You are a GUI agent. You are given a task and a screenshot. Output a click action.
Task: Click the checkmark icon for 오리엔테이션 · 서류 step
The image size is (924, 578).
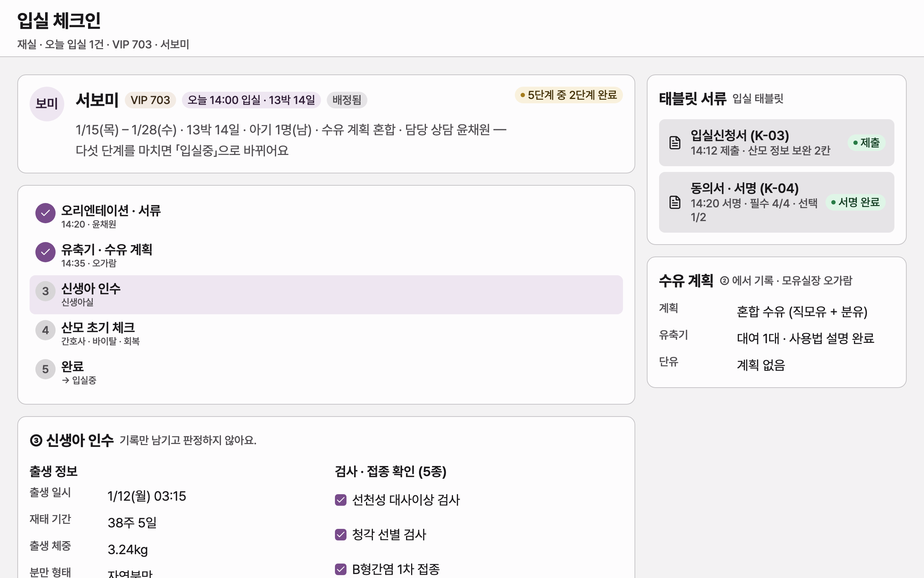tap(45, 213)
